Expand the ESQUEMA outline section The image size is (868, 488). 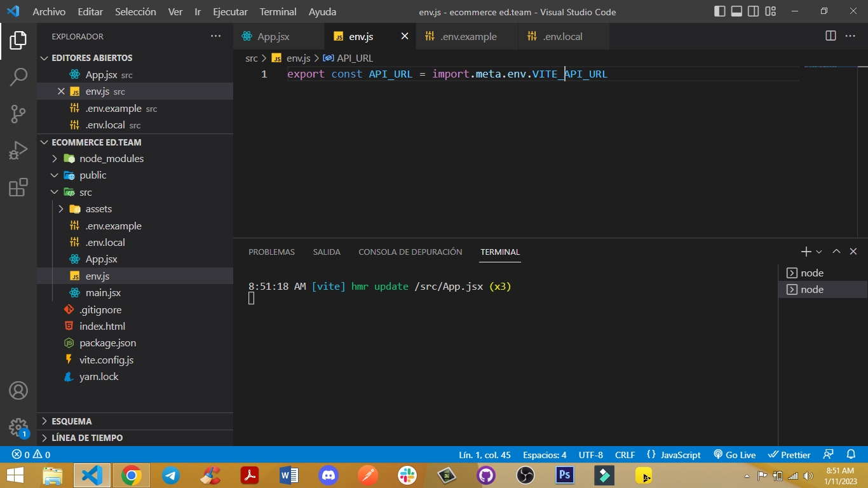tap(71, 421)
